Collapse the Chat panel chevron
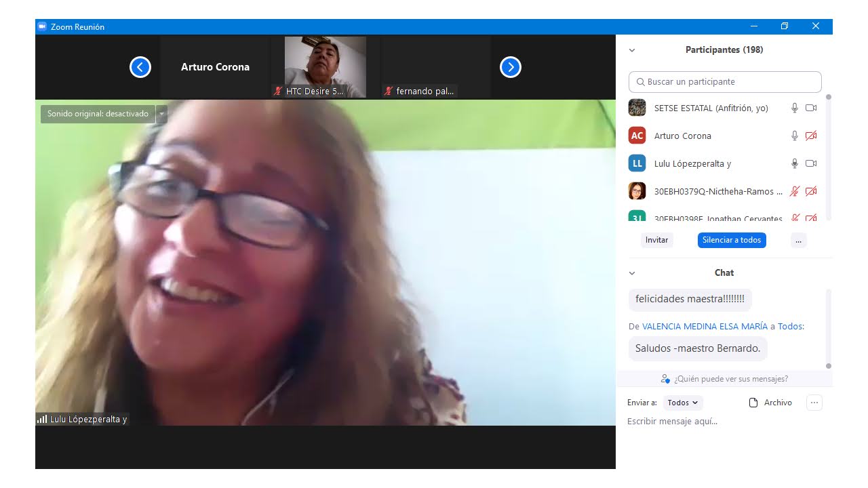 [x=632, y=273]
